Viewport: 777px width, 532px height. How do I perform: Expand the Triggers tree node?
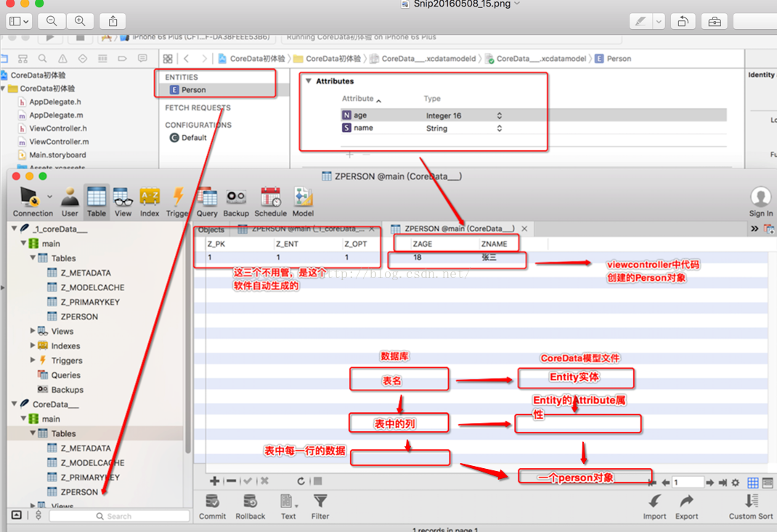(x=33, y=360)
